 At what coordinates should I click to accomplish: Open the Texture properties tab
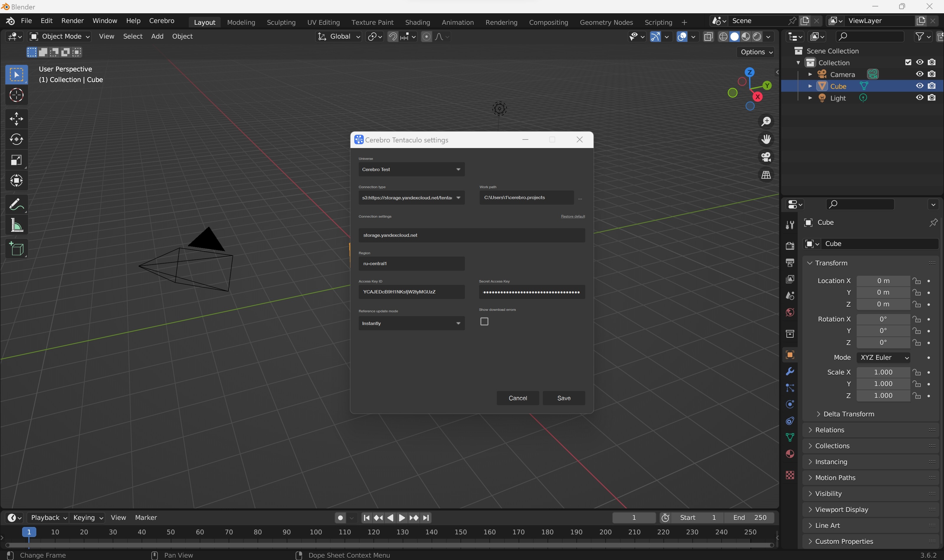[790, 475]
